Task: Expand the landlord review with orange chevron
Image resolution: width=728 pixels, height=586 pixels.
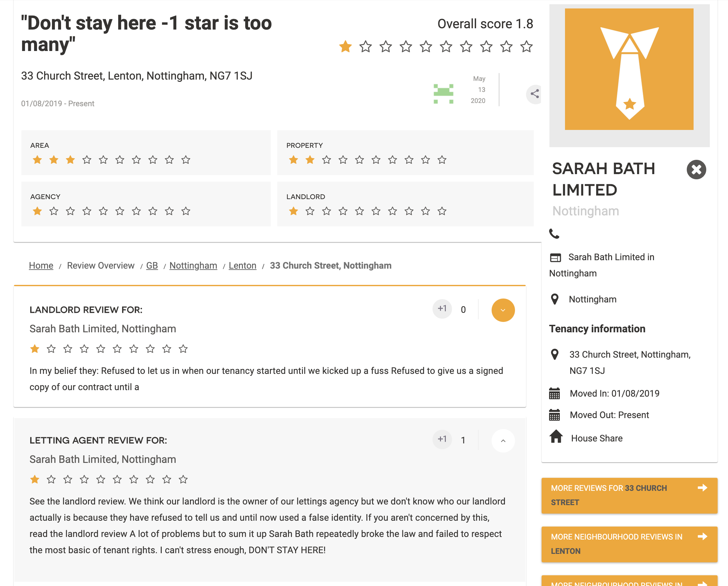Action: tap(503, 310)
